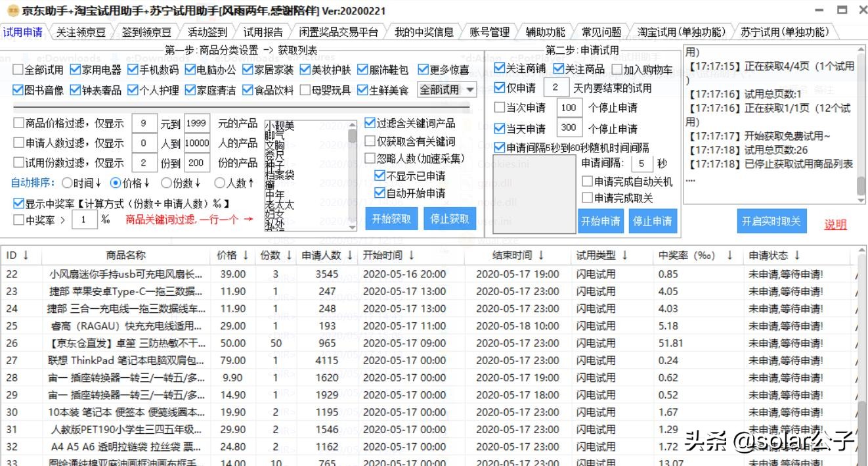Click the app icon in title bar
Image resolution: width=868 pixels, height=466 pixels.
pos(12,11)
